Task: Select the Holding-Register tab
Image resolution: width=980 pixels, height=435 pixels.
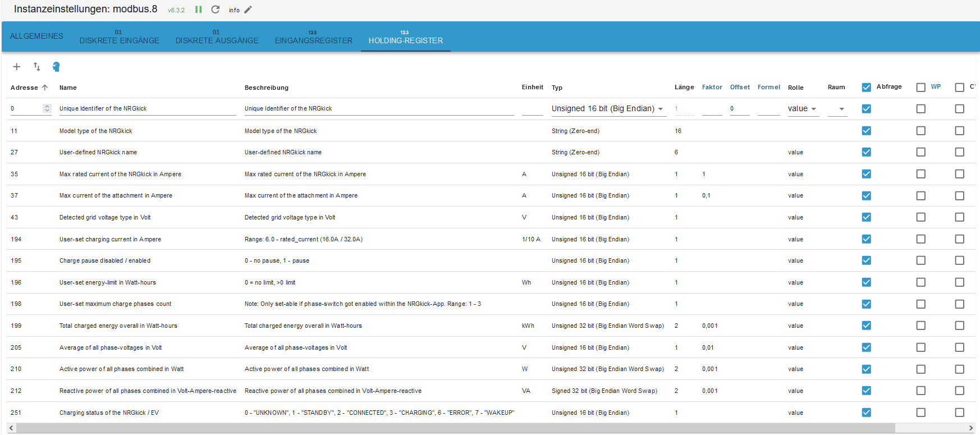Action: (x=406, y=36)
